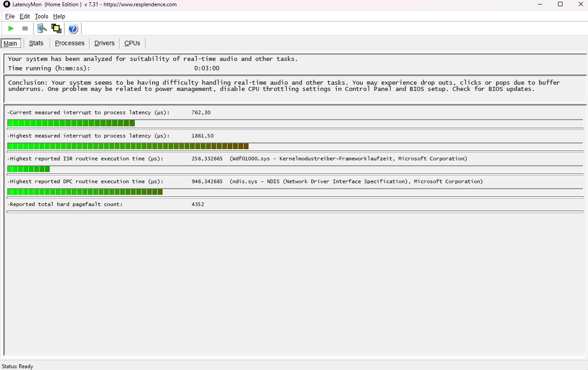588x370 pixels.
Task: Click the time running value 0:03:00
Action: (x=207, y=69)
